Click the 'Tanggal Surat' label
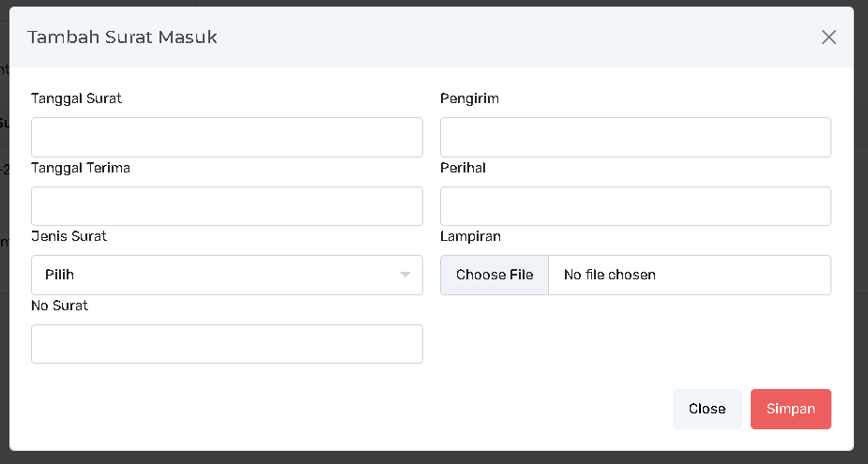This screenshot has height=464, width=868. [77, 98]
